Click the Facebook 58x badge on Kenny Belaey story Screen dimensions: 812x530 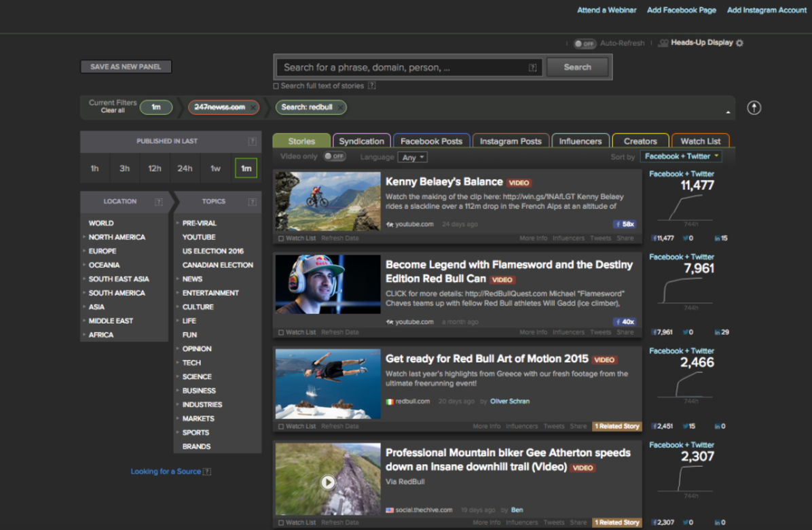coord(625,224)
